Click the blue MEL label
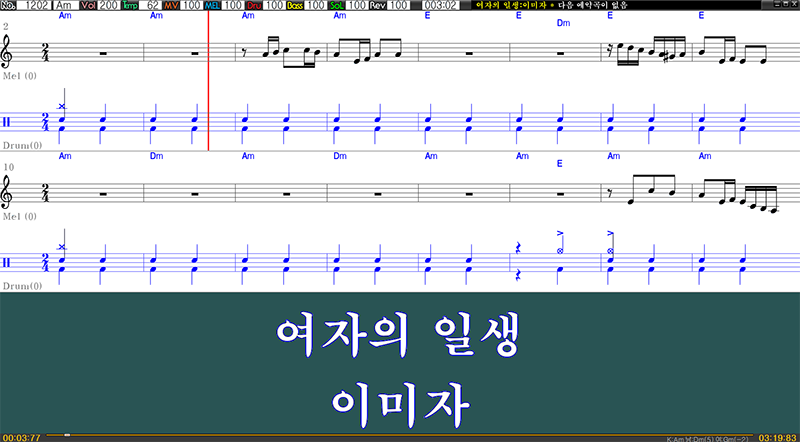Image resolution: width=800 pixels, height=442 pixels. pos(212,5)
